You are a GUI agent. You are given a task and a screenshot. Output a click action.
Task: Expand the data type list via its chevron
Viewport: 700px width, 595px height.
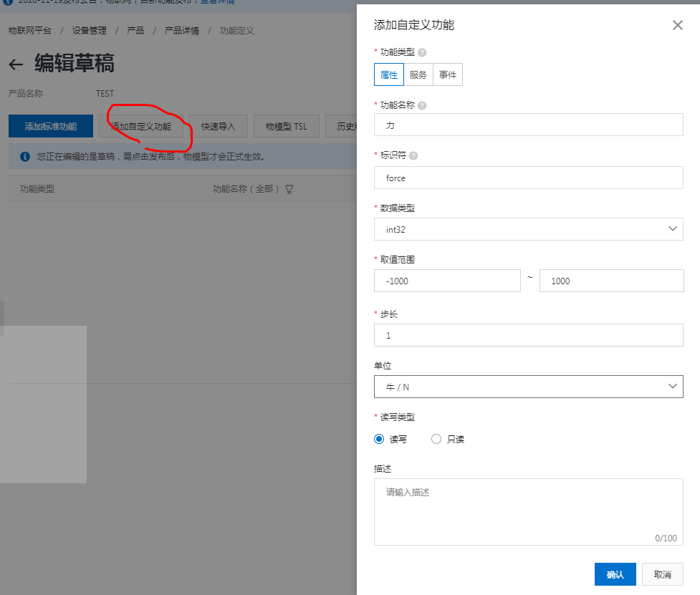click(x=671, y=228)
